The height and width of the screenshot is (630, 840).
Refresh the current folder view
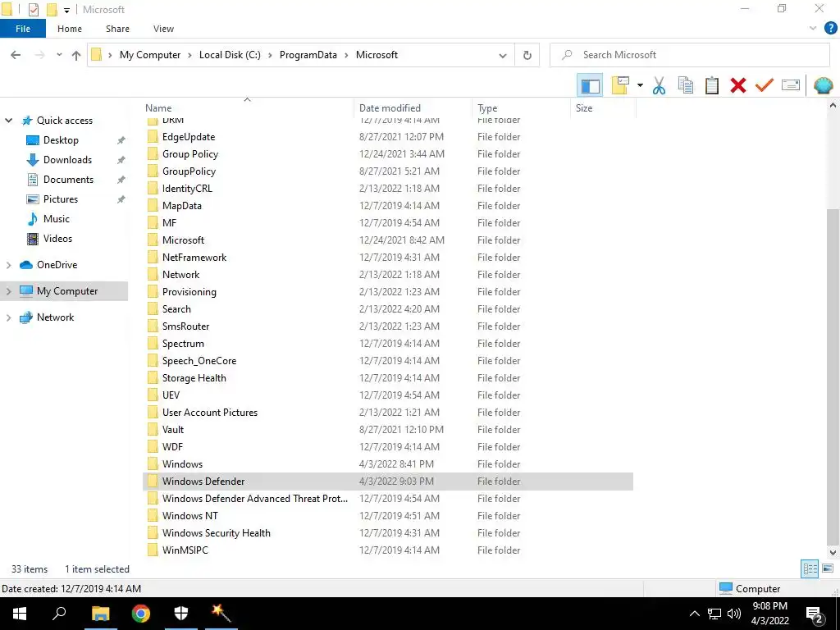[527, 55]
